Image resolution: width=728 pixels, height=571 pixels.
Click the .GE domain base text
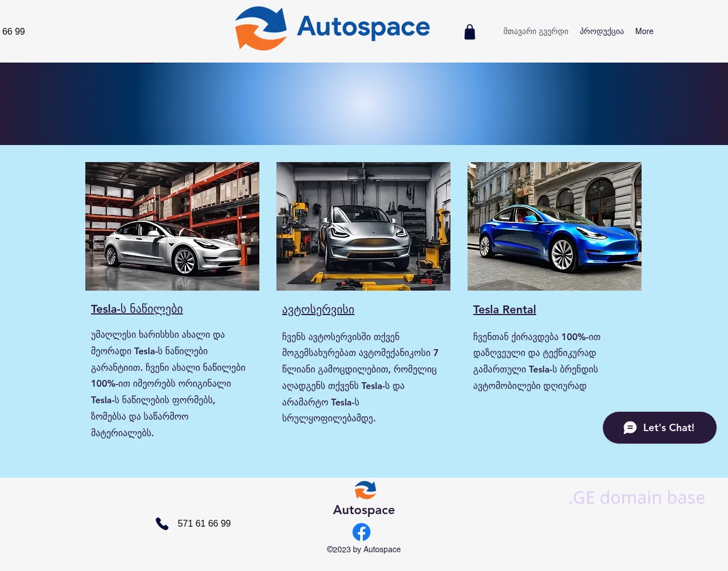click(x=636, y=498)
